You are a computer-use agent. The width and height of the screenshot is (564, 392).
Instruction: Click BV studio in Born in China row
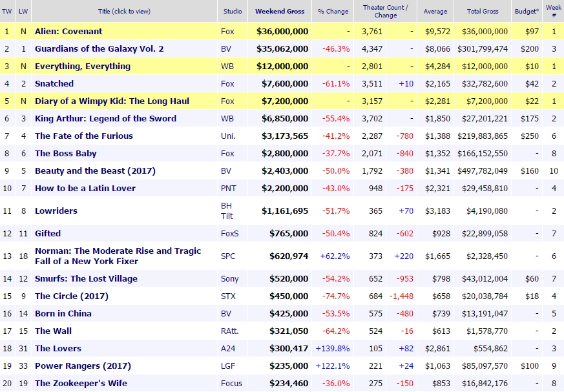coord(226,314)
